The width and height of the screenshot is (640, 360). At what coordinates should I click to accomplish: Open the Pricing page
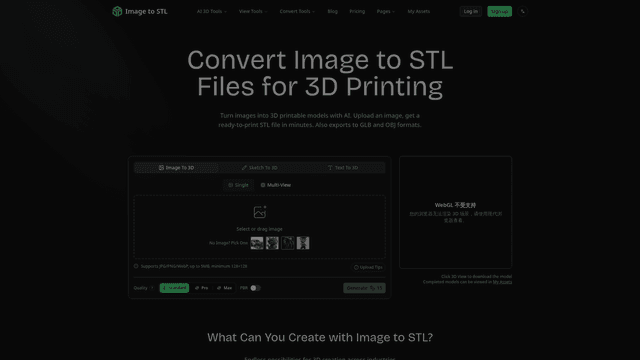click(x=357, y=11)
